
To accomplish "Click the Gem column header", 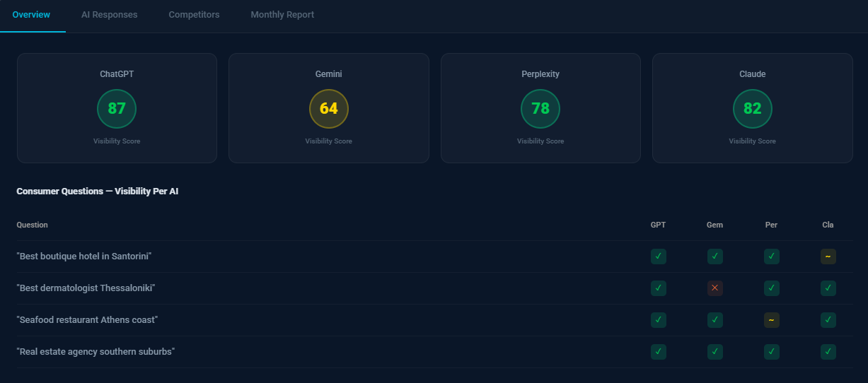I will tap(715, 225).
